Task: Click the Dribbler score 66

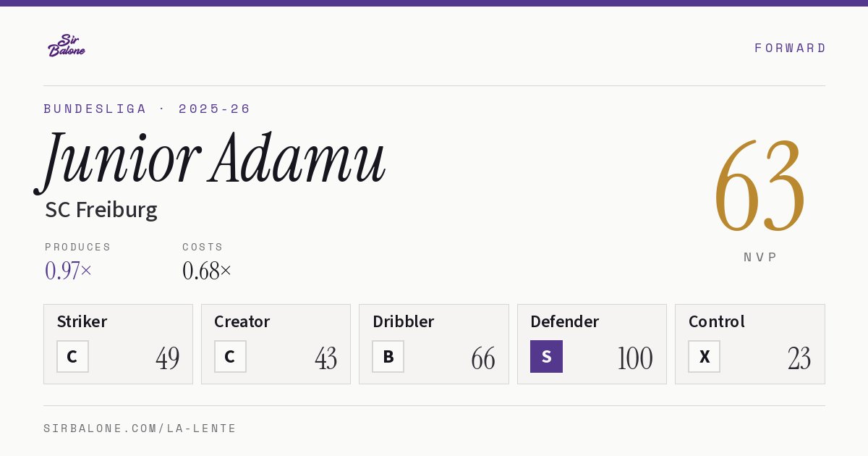Action: pyautogui.click(x=483, y=358)
